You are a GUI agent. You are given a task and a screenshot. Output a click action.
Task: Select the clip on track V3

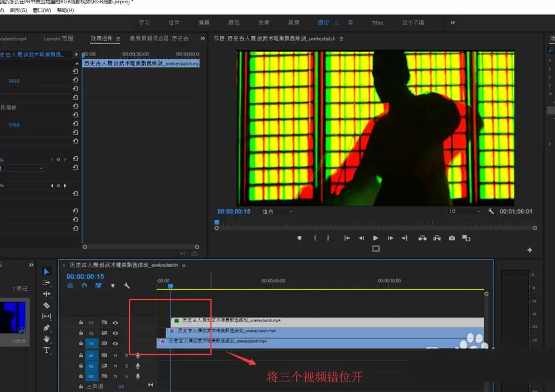(327, 322)
